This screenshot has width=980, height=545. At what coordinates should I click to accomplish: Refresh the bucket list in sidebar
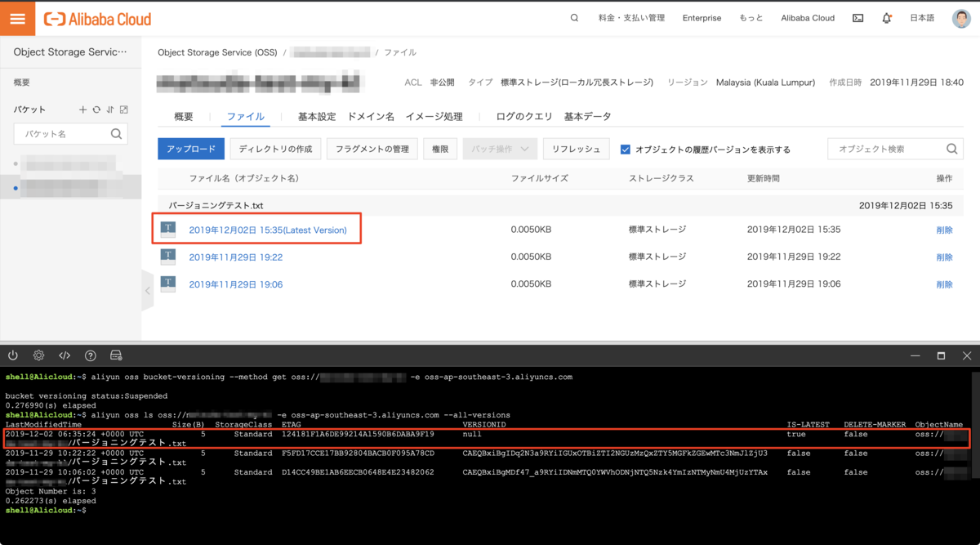click(96, 109)
